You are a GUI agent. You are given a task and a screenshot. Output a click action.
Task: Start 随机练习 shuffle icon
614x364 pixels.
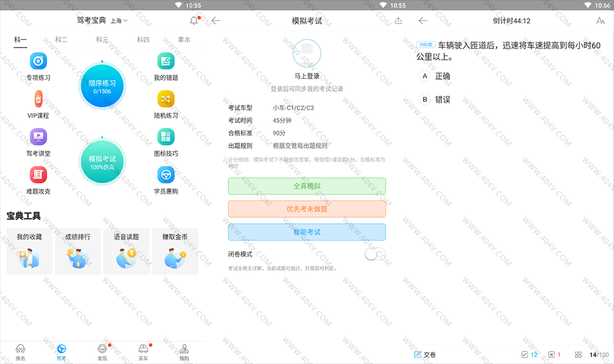pyautogui.click(x=166, y=98)
